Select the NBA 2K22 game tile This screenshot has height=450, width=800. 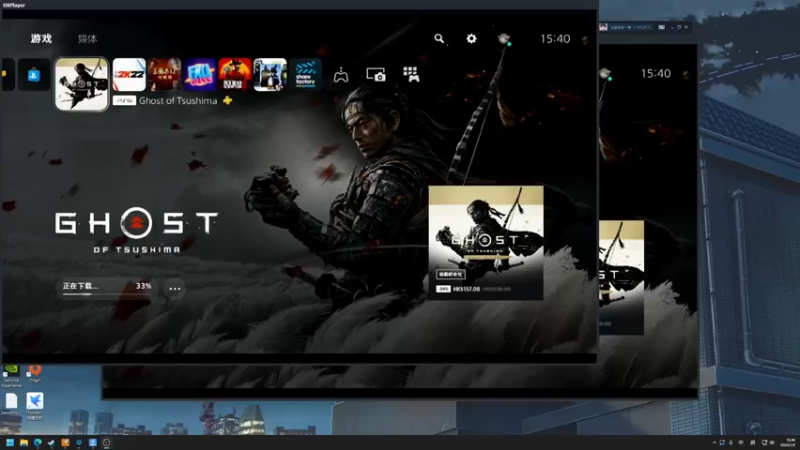coord(129,74)
